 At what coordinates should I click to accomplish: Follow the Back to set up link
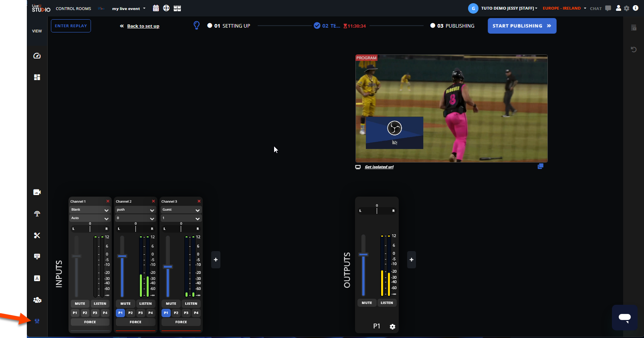click(143, 26)
